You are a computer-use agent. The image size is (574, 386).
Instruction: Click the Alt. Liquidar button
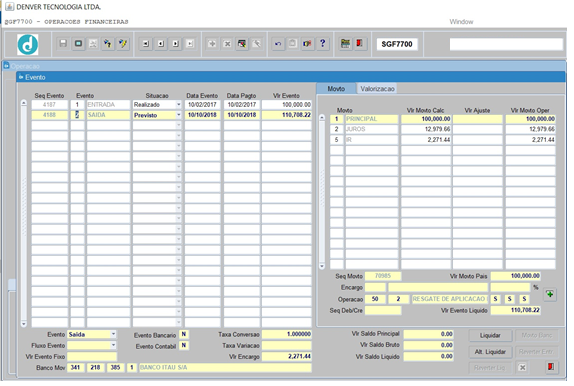pos(490,352)
